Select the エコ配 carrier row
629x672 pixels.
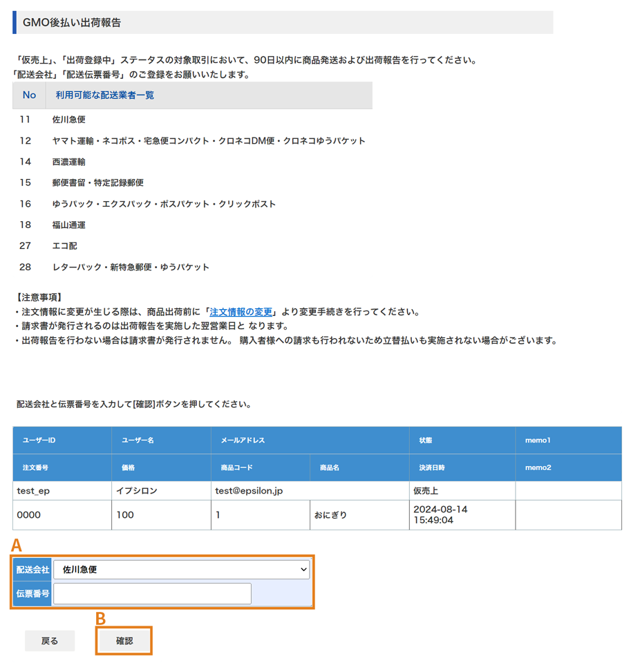[x=192, y=245]
